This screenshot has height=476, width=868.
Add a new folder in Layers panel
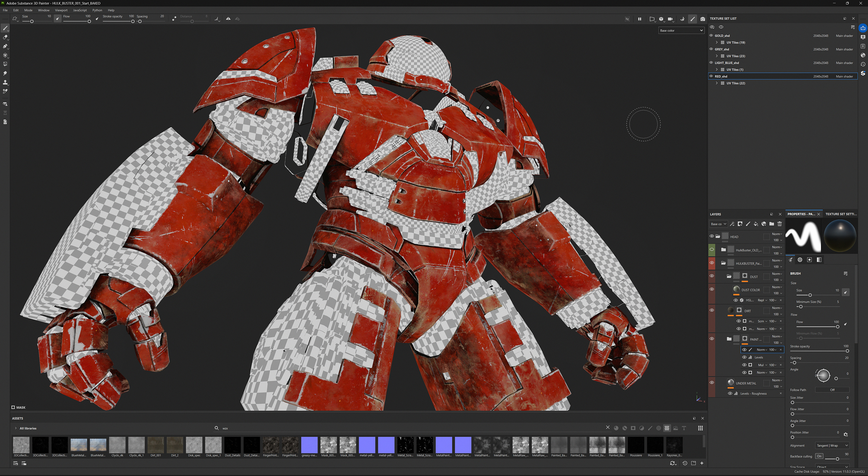point(772,224)
